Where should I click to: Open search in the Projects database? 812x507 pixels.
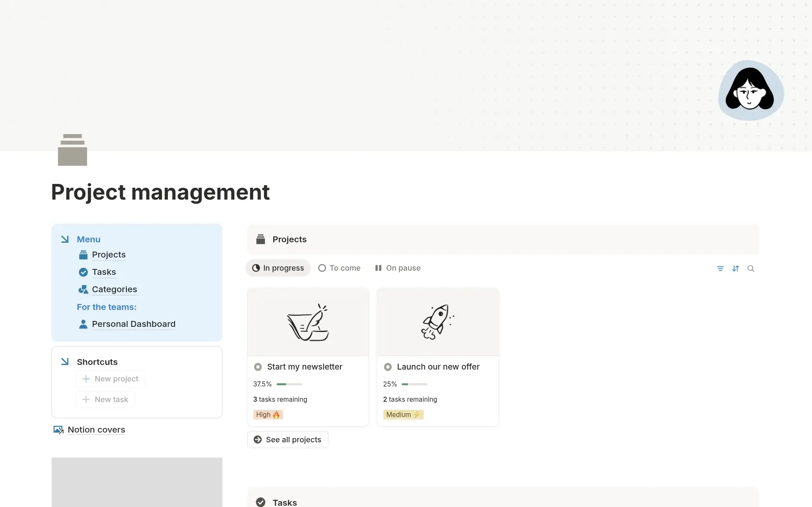tap(752, 268)
